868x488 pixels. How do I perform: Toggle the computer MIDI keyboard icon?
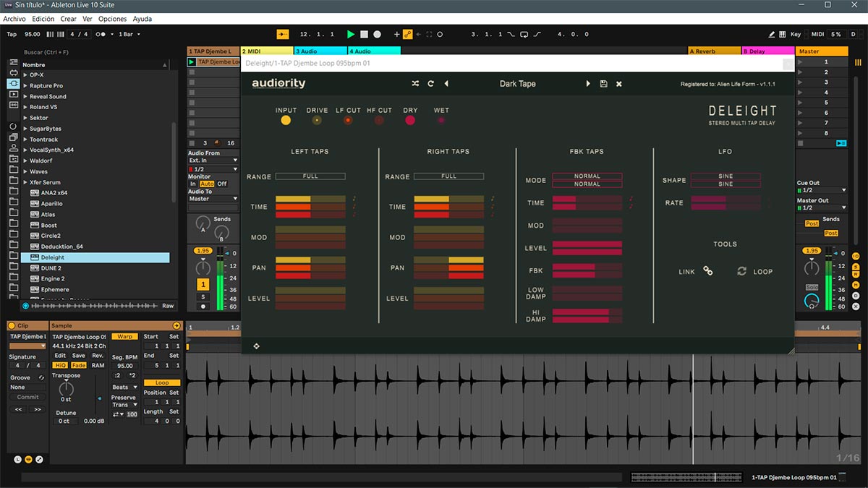783,34
